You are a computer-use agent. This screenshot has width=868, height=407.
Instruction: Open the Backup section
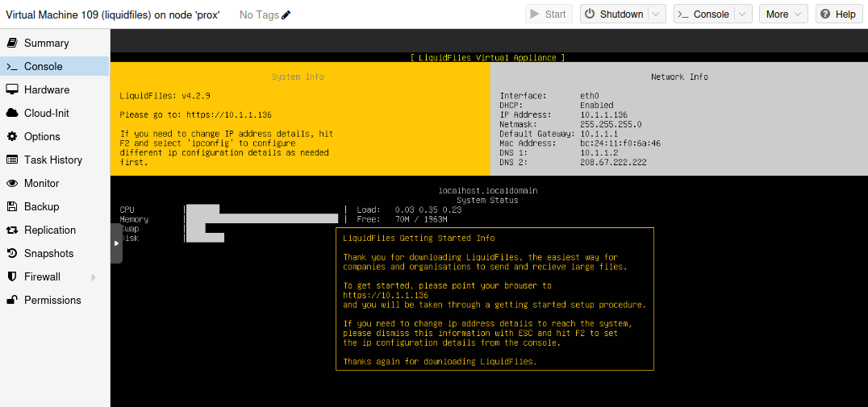(x=54, y=206)
